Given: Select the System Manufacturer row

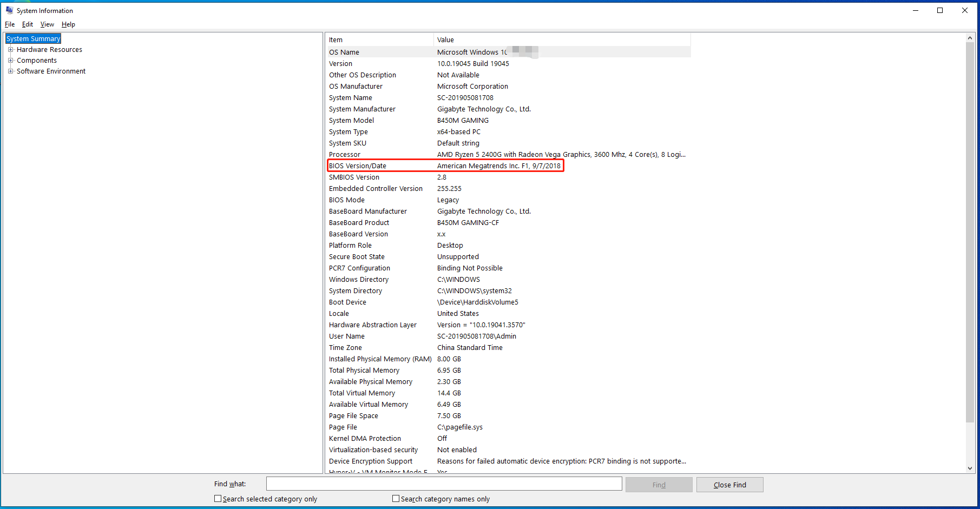Looking at the screenshot, I should [508, 109].
